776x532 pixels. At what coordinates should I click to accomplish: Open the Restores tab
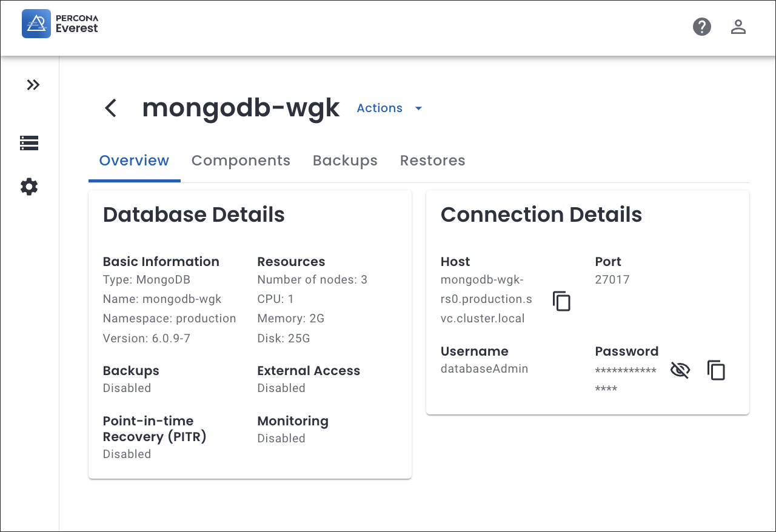[432, 161]
